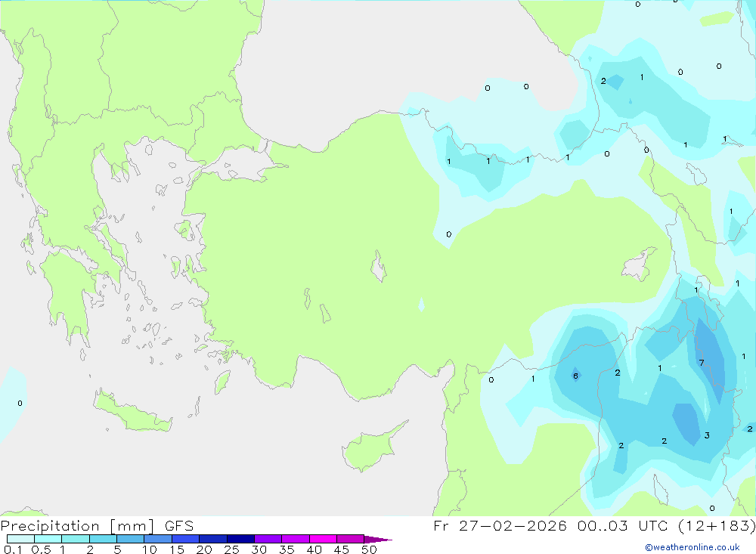The width and height of the screenshot is (756, 554).
Task: Click the "6" precipitation value on map
Action: click(x=575, y=376)
